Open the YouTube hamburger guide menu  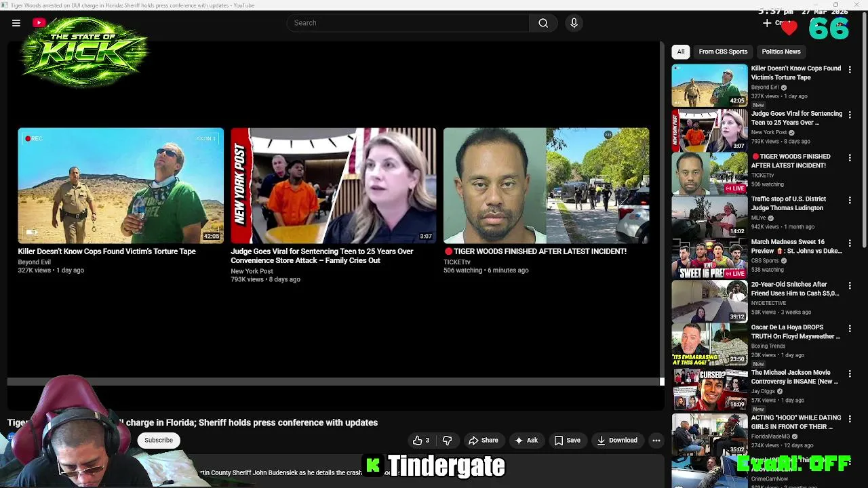click(x=16, y=23)
